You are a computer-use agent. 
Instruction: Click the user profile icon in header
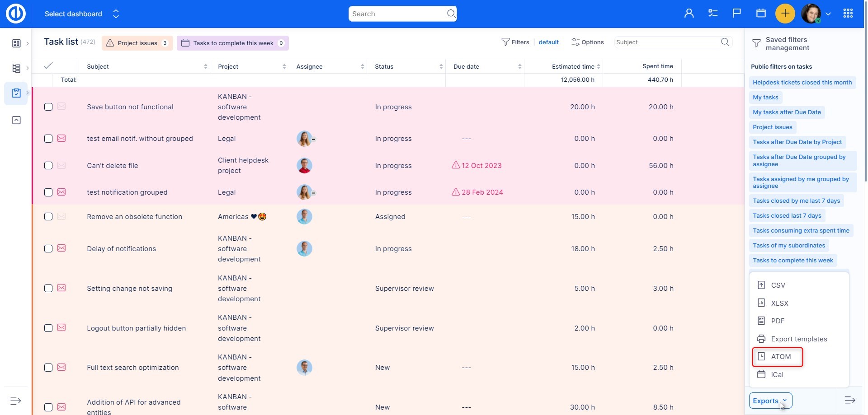pos(689,14)
